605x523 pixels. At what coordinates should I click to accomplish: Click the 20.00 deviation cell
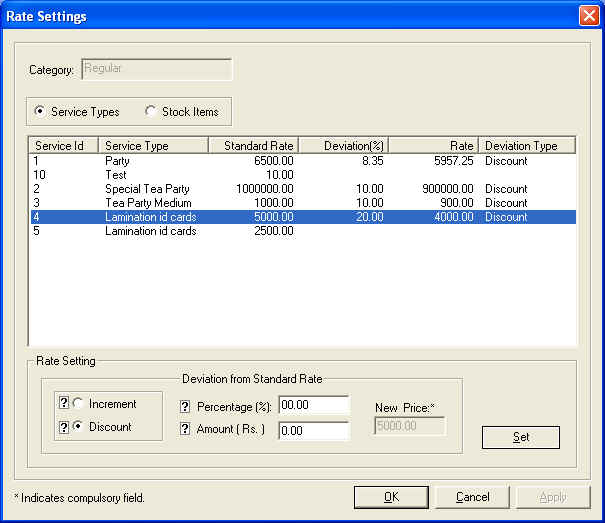(370, 217)
